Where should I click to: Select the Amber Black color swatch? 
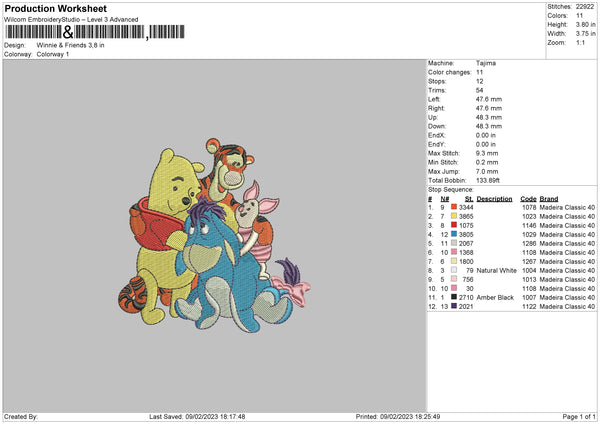click(454, 298)
